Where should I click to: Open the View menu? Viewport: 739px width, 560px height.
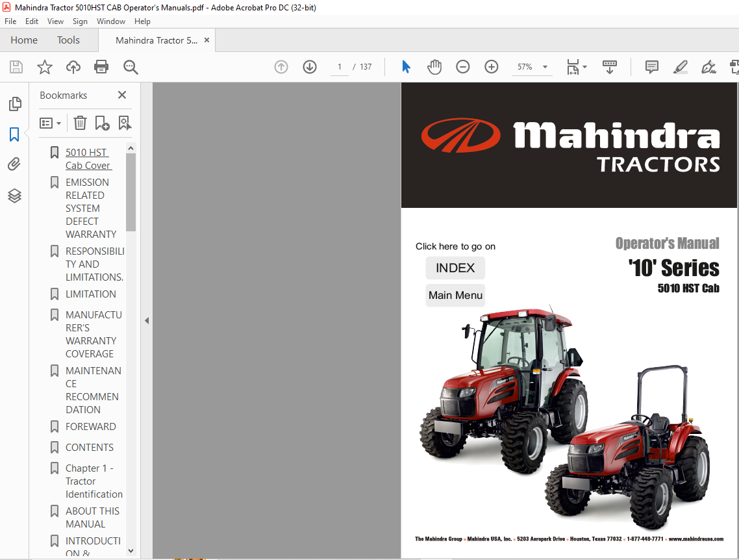click(55, 21)
